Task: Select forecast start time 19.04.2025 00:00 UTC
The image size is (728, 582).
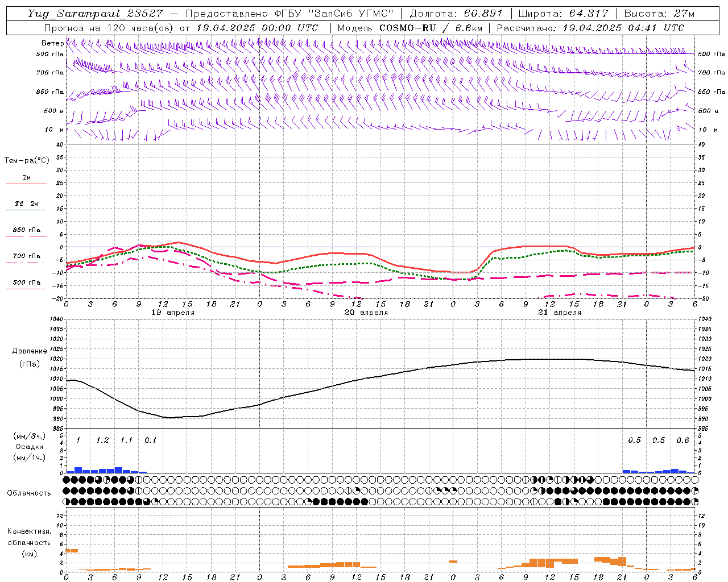Action: [x=257, y=28]
